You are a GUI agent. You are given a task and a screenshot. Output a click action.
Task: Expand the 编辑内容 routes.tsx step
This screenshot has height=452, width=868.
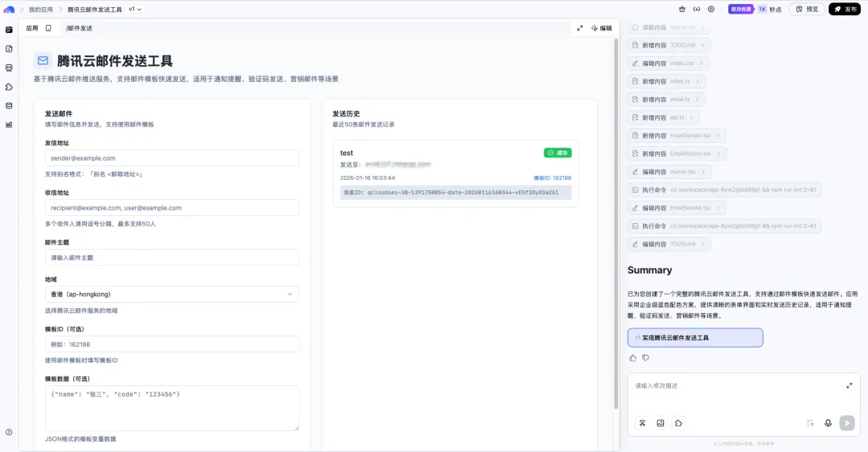point(669,172)
